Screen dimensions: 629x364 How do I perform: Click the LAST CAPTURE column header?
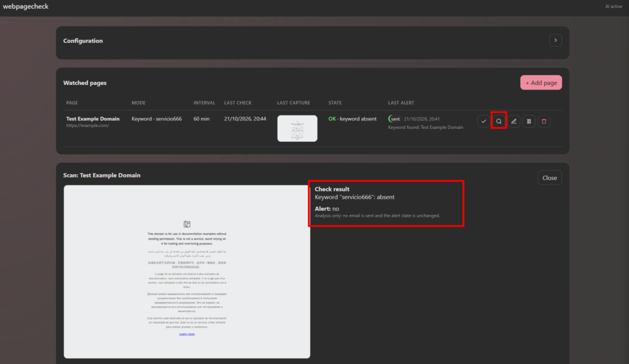pyautogui.click(x=293, y=103)
